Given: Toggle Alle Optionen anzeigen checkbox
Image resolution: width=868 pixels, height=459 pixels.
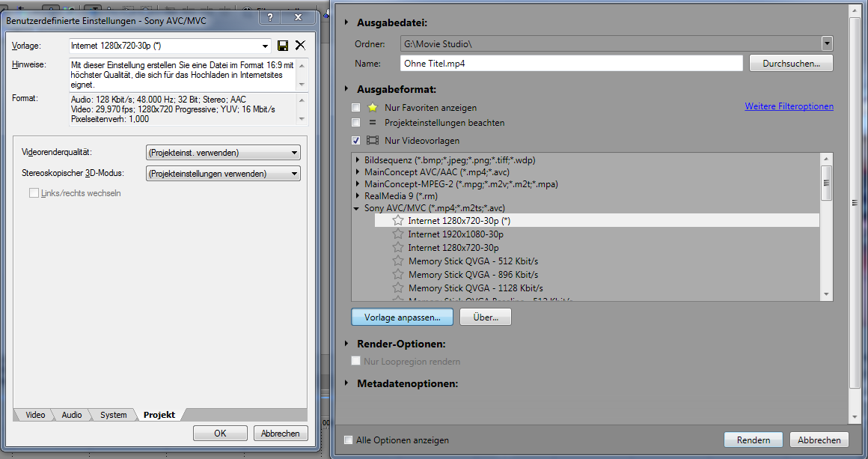Looking at the screenshot, I should (x=348, y=440).
